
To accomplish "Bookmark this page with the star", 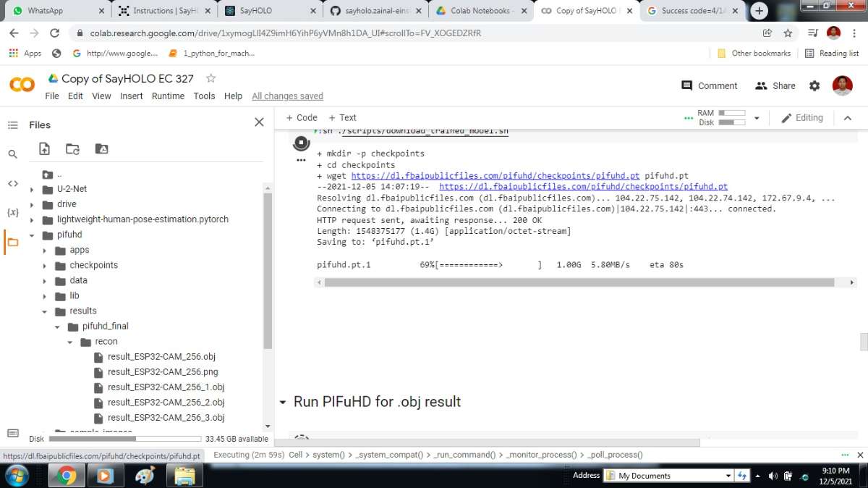I will (x=788, y=33).
